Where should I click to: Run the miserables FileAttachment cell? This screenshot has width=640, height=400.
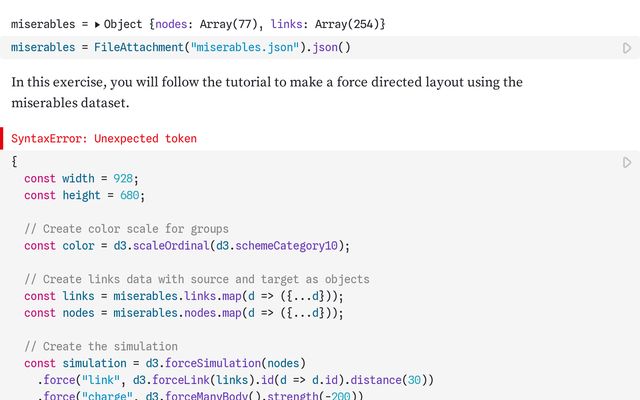(627, 48)
